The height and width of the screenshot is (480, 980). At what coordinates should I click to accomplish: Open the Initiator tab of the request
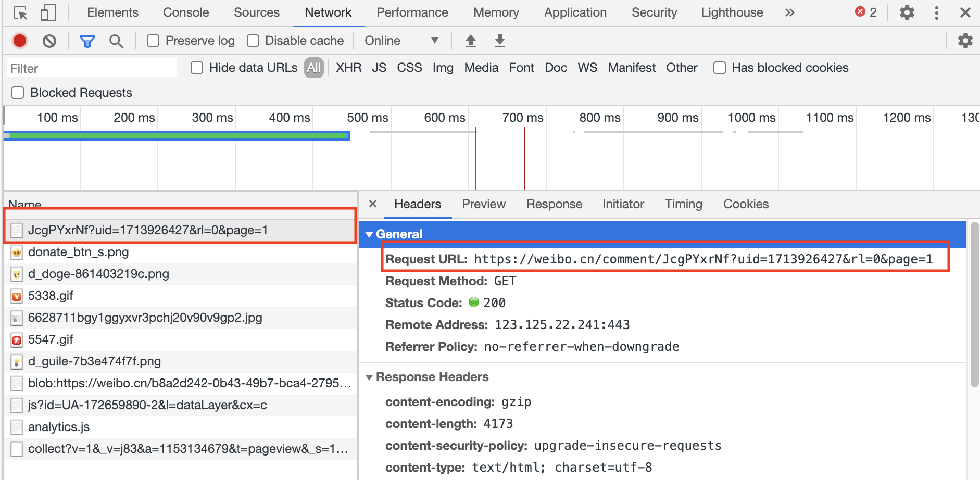coord(623,204)
